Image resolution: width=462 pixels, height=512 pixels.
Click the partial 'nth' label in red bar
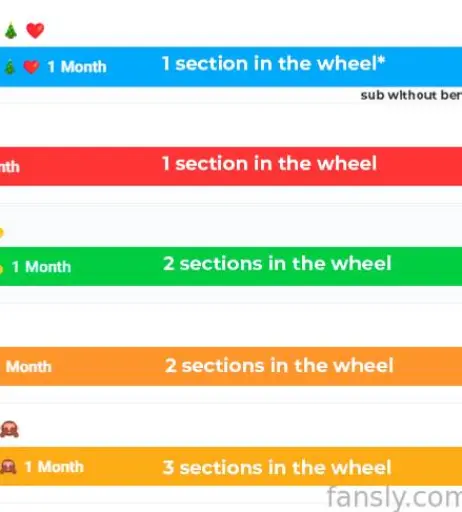(x=10, y=166)
